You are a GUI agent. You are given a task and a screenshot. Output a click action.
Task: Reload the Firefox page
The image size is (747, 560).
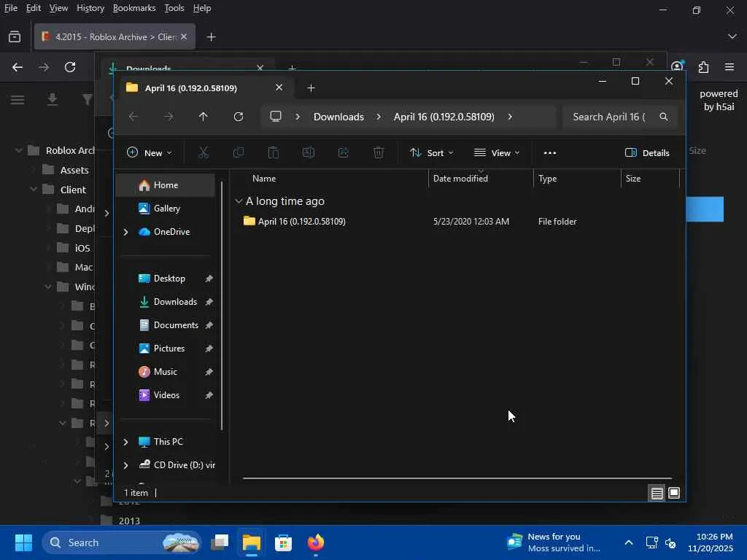[70, 67]
